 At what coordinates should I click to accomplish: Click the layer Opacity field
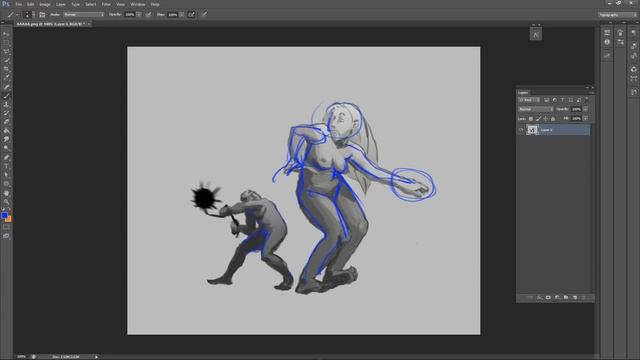pyautogui.click(x=576, y=109)
